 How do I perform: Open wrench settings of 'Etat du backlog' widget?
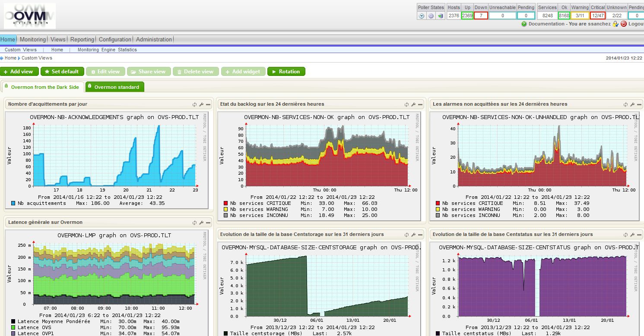[x=413, y=104]
